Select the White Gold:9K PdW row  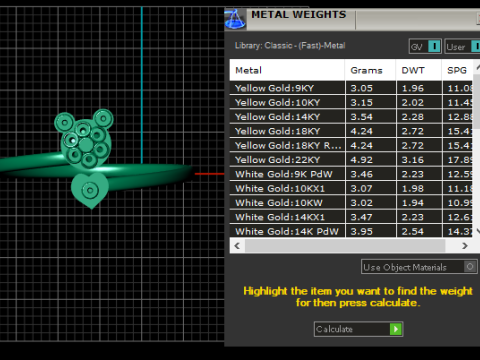[x=351, y=174]
